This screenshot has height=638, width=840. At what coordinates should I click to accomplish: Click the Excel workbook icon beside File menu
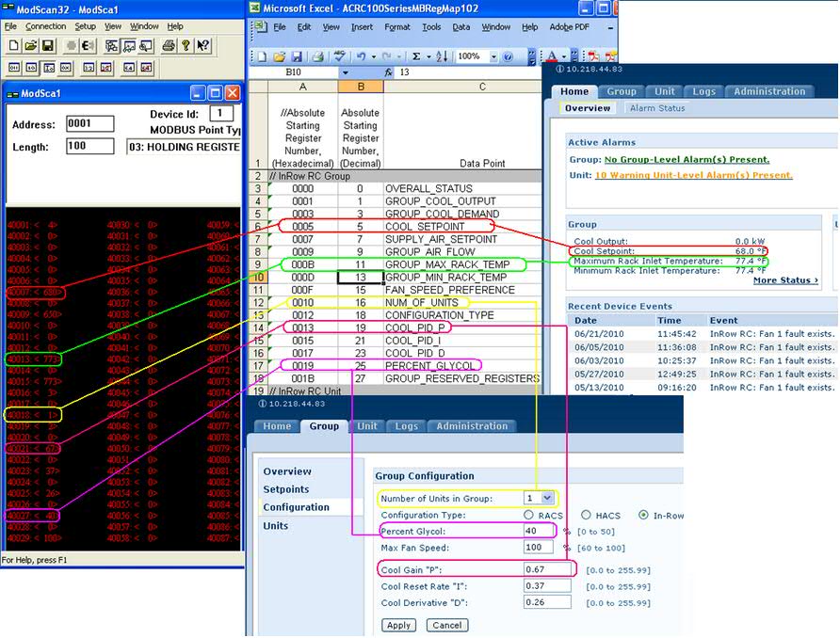click(260, 26)
